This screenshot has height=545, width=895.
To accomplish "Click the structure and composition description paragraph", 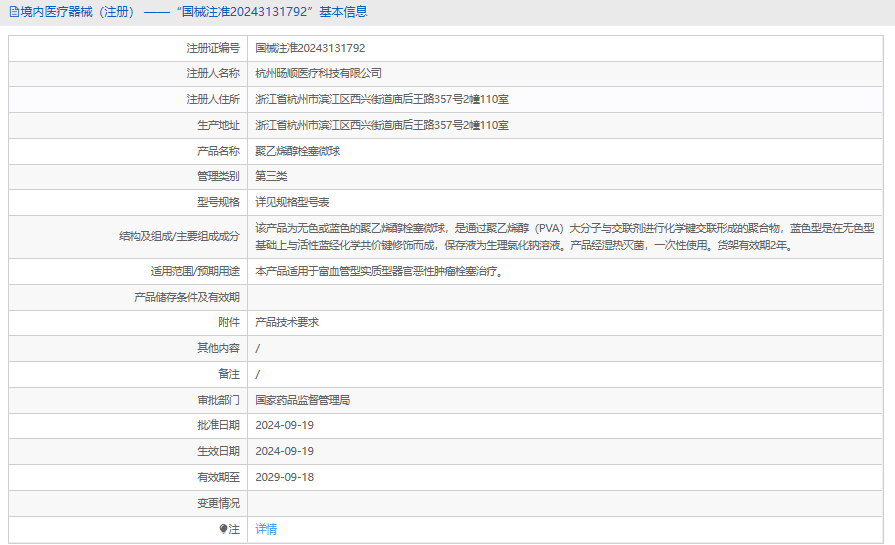I will click(565, 237).
